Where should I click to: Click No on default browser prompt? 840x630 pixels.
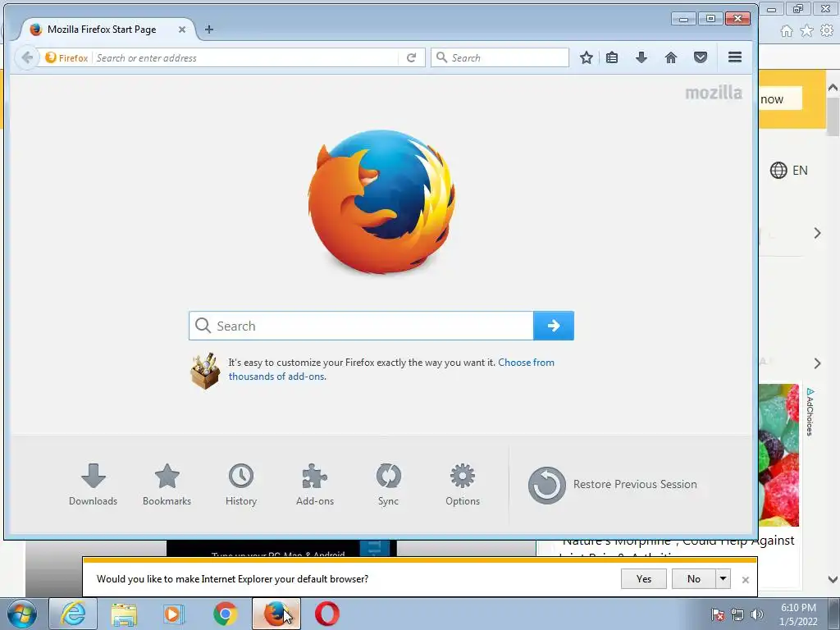tap(694, 579)
